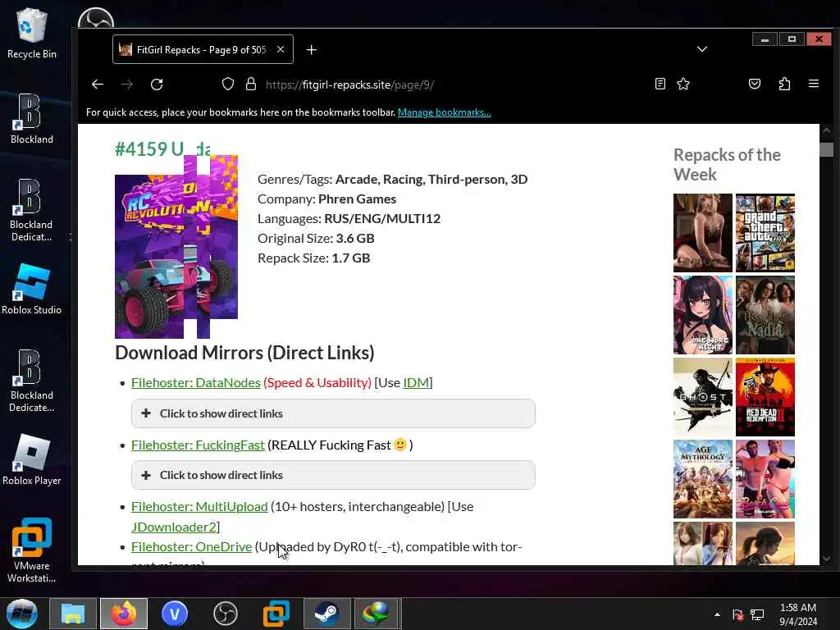Click the site lock icon
The image size is (840, 630).
(250, 84)
